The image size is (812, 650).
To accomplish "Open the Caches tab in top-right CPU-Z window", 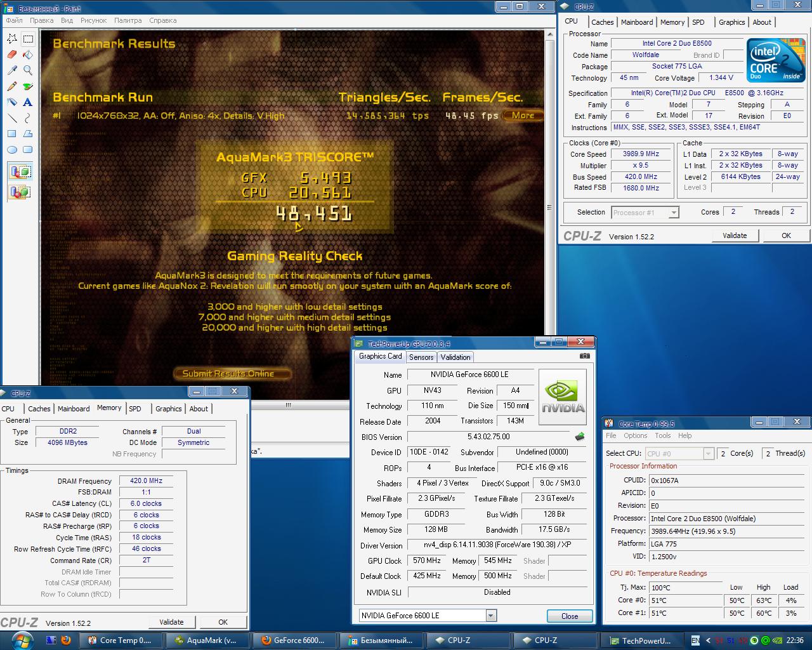I will click(x=603, y=22).
